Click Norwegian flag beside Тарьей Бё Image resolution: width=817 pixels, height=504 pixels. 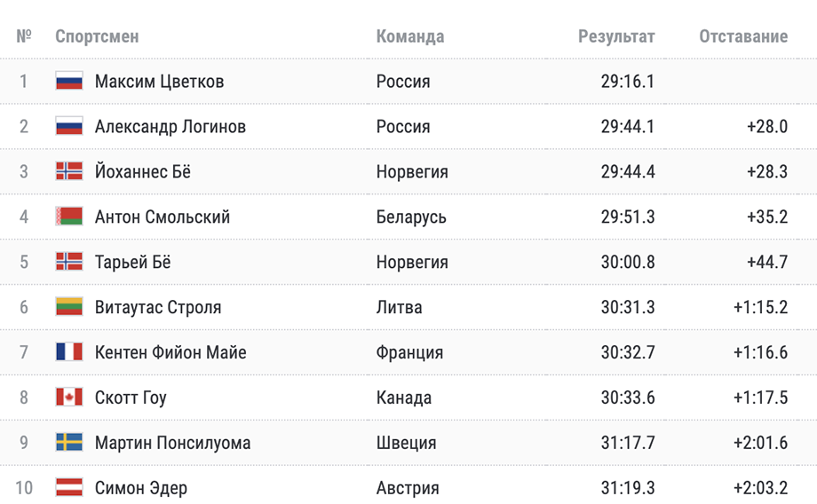coord(69,262)
